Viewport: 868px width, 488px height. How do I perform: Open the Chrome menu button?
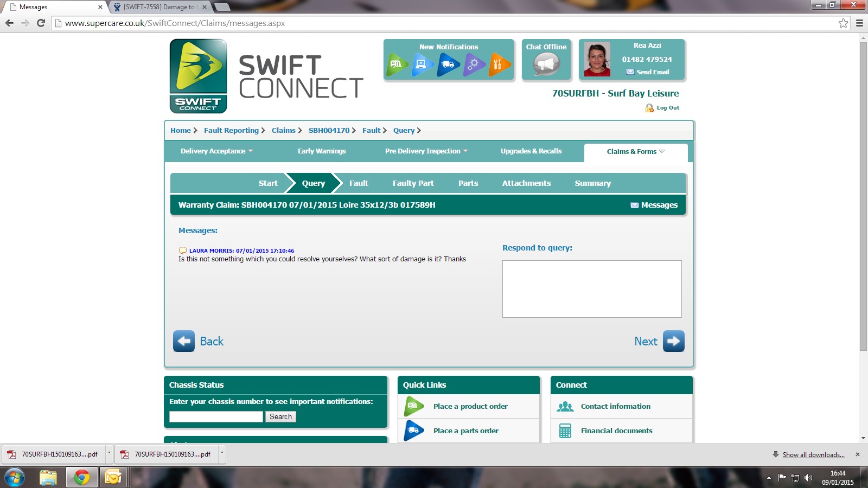859,23
